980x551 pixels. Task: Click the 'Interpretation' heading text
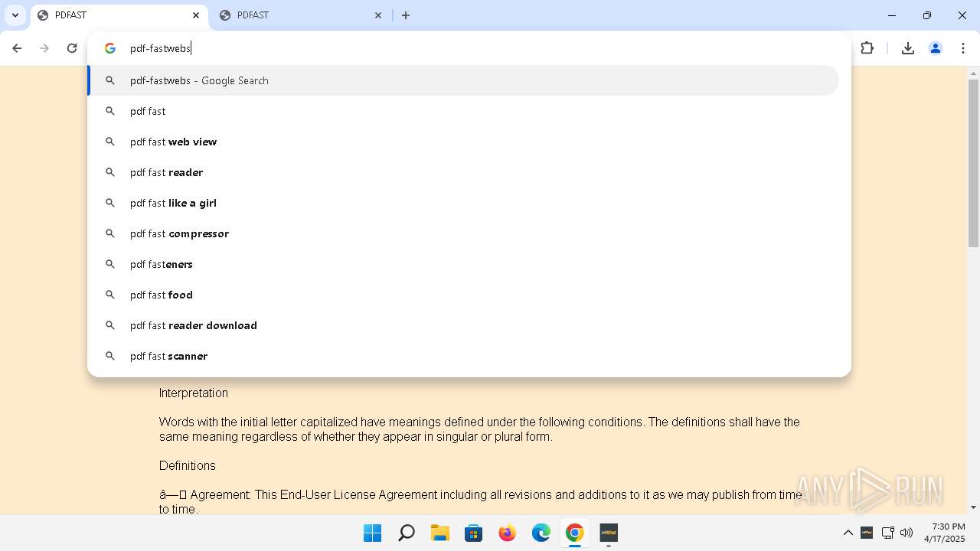[x=194, y=393]
